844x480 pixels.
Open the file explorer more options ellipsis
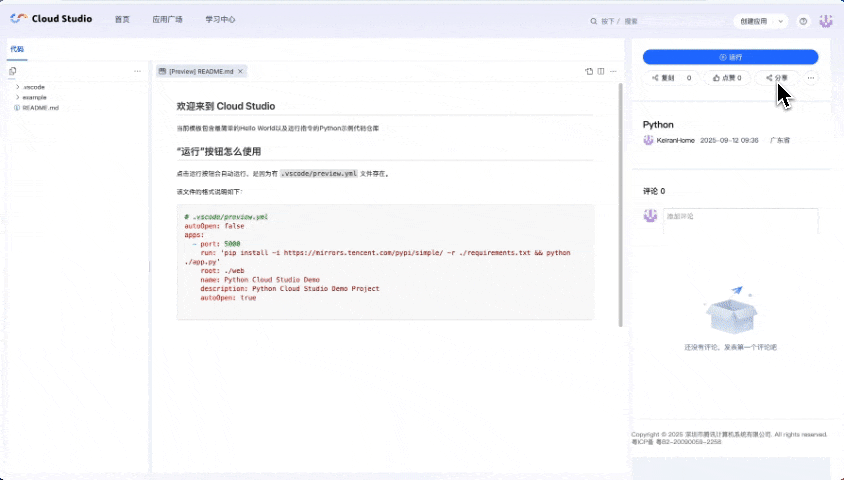pyautogui.click(x=137, y=71)
